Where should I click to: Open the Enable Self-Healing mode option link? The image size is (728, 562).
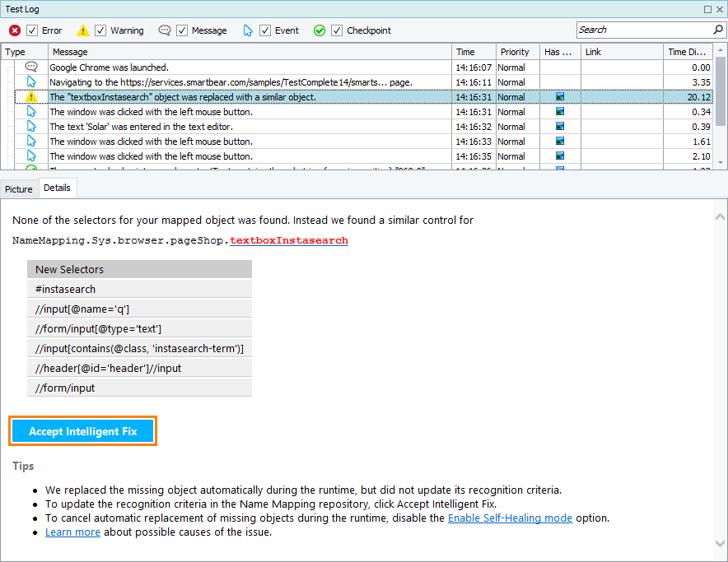pyautogui.click(x=511, y=518)
